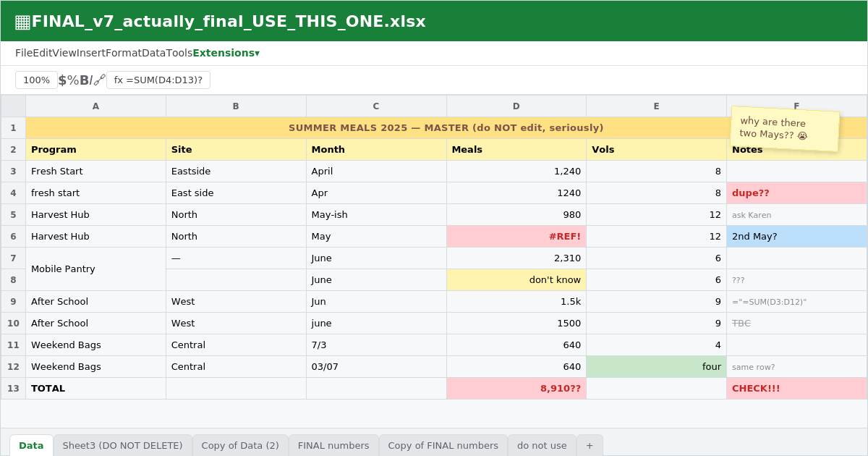Select column D header
This screenshot has height=456, width=868.
coord(516,106)
